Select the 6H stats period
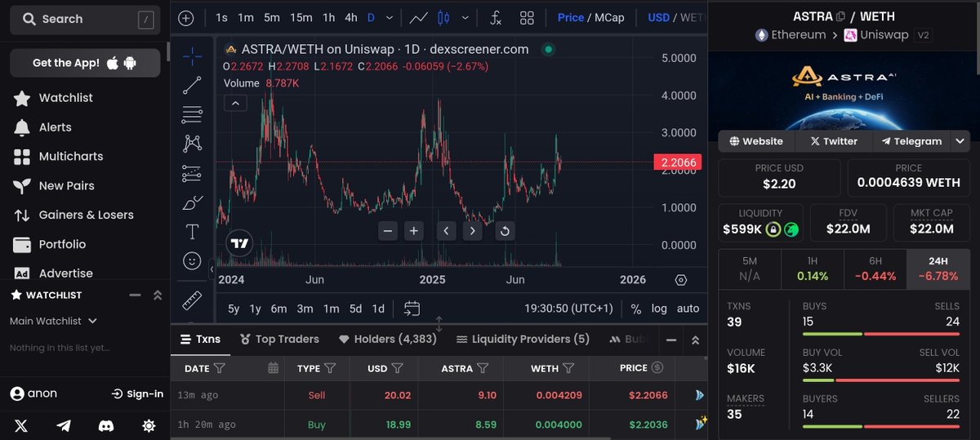980x440 pixels. [x=875, y=269]
